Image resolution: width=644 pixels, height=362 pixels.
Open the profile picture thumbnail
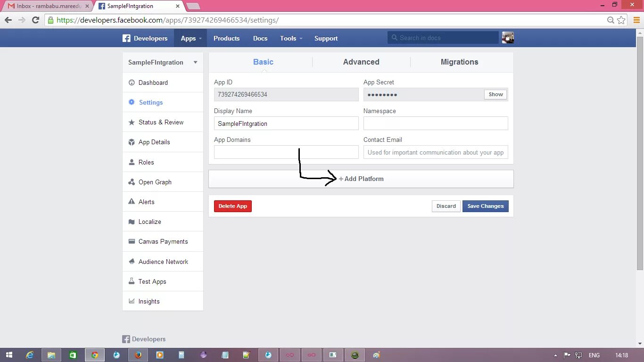(x=508, y=38)
